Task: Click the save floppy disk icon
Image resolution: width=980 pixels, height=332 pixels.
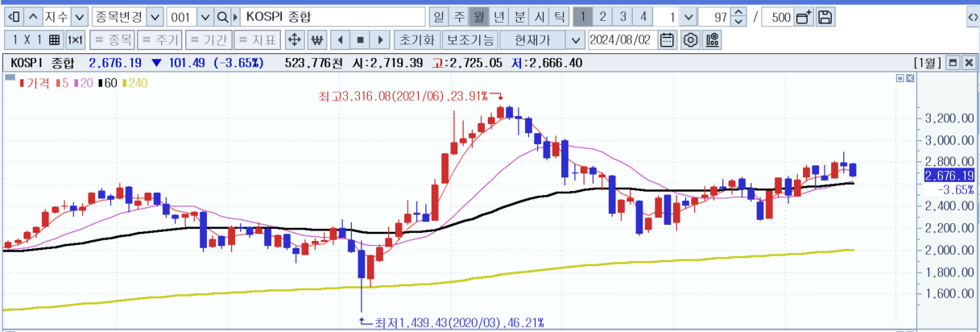Action: (825, 16)
